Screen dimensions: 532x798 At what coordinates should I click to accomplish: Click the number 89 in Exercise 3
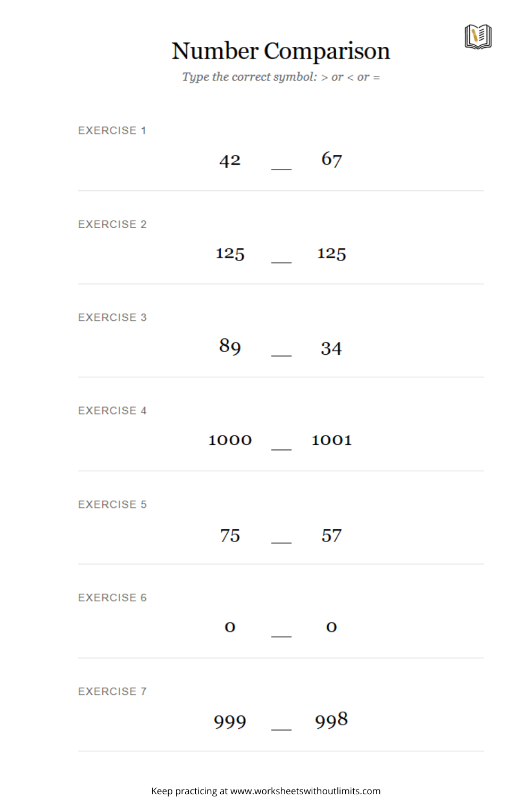[x=230, y=346]
